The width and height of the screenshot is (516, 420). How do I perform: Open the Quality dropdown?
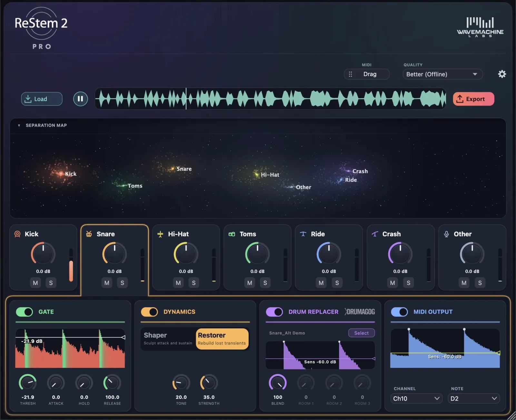click(442, 74)
